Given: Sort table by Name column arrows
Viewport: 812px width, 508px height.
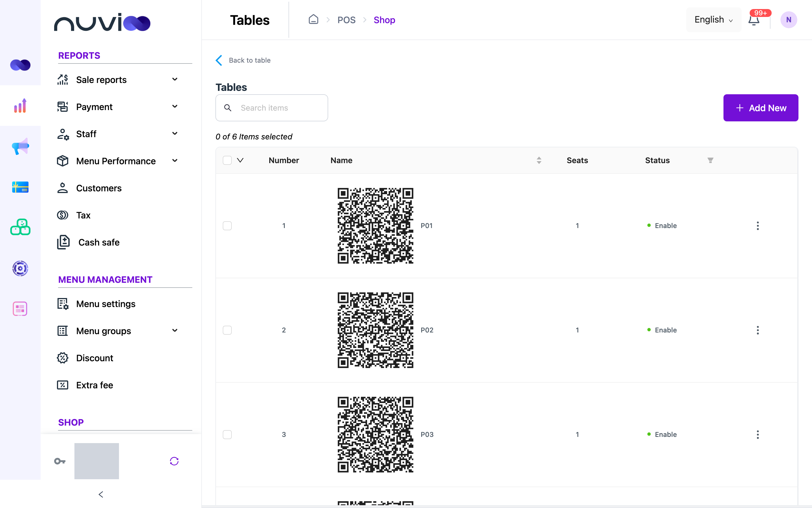Looking at the screenshot, I should (539, 160).
